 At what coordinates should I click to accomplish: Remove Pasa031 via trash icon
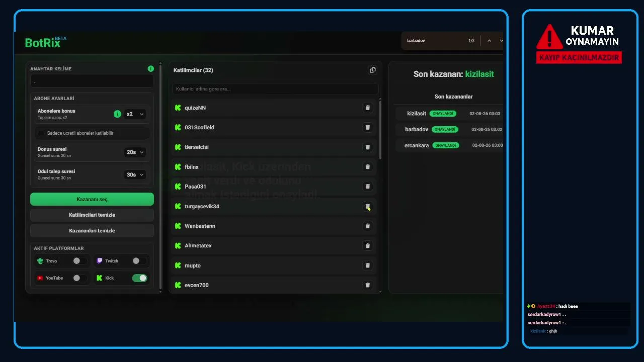pos(367,187)
